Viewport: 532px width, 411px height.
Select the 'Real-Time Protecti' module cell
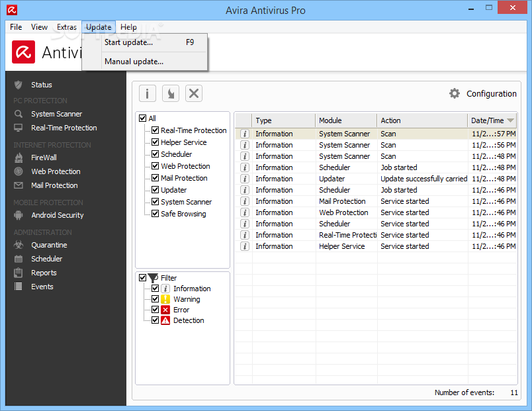point(347,235)
